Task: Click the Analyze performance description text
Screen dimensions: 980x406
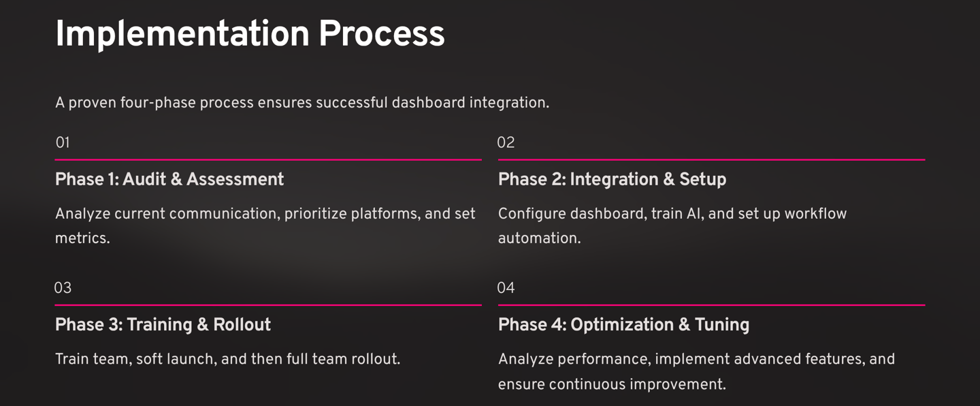Action: click(696, 359)
